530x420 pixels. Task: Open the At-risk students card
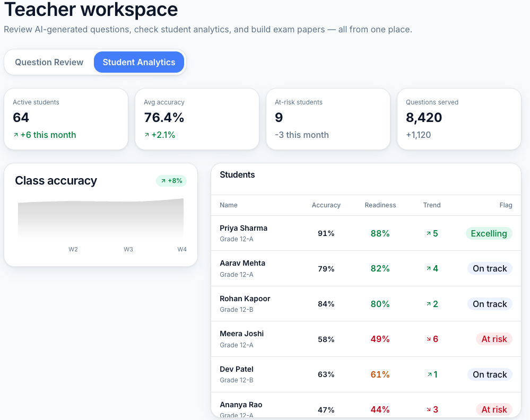pyautogui.click(x=328, y=119)
